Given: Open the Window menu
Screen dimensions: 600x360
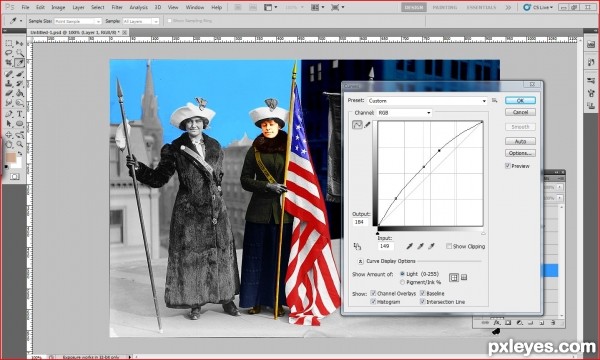Looking at the screenshot, I should pos(195,7).
